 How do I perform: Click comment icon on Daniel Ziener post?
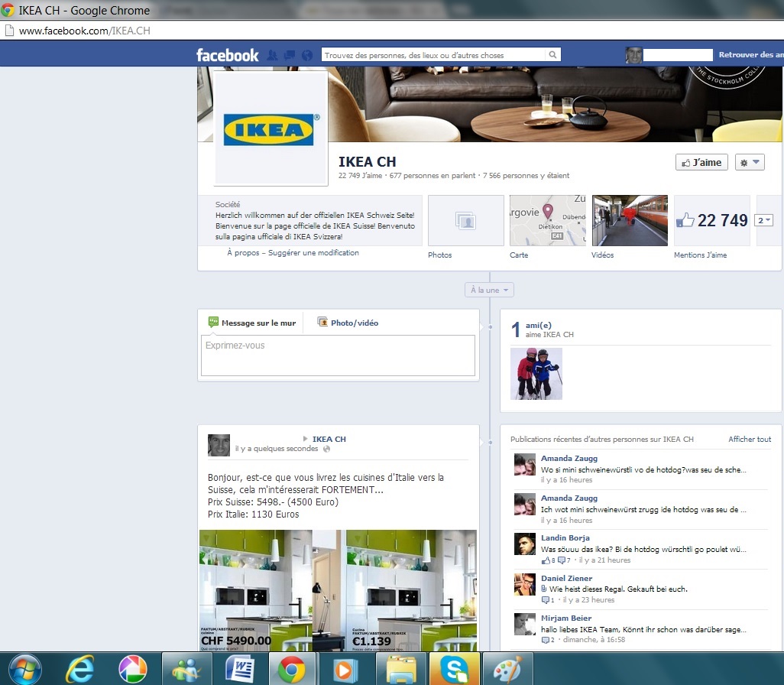pos(546,600)
